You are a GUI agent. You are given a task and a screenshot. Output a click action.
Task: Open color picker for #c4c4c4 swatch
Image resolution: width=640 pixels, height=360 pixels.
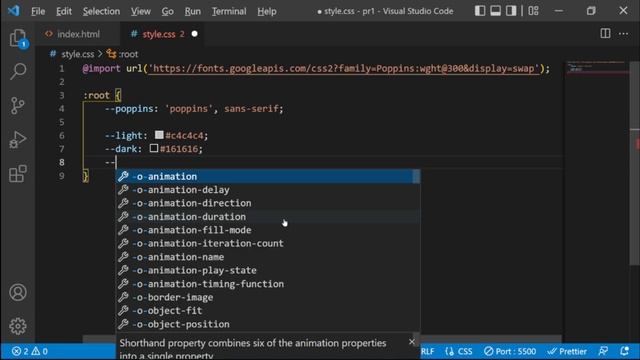(x=159, y=135)
